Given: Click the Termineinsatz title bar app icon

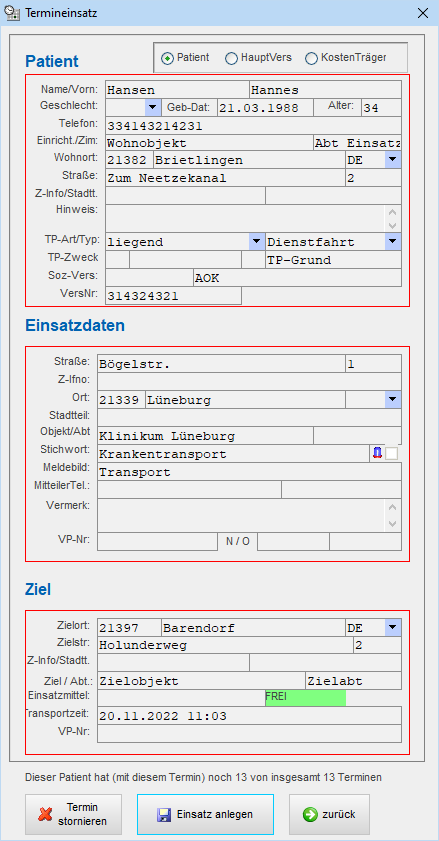Looking at the screenshot, I should (x=12, y=13).
